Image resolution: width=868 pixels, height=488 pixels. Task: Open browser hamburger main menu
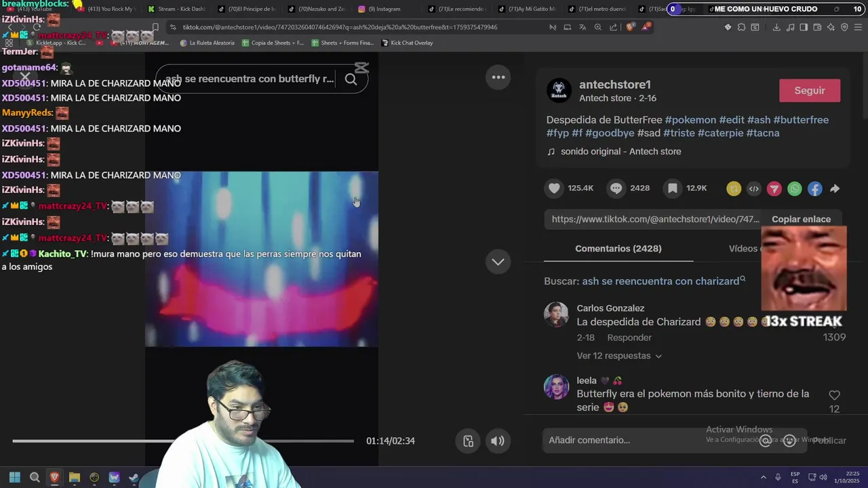(x=858, y=27)
